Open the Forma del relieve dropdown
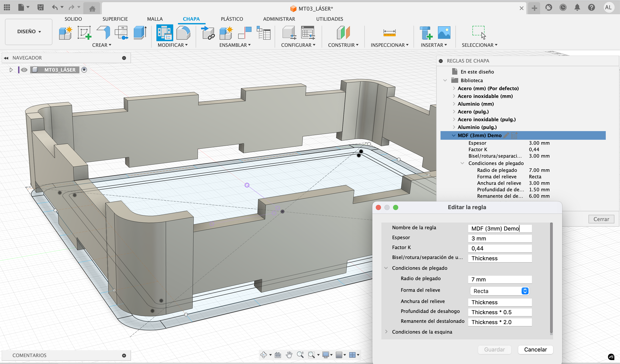This screenshot has height=364, width=620. coord(499,291)
